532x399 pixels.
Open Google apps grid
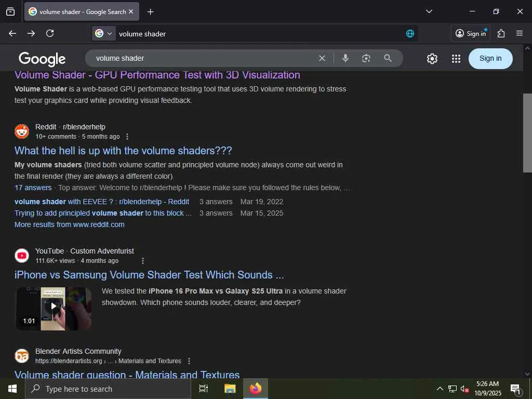coord(456,59)
